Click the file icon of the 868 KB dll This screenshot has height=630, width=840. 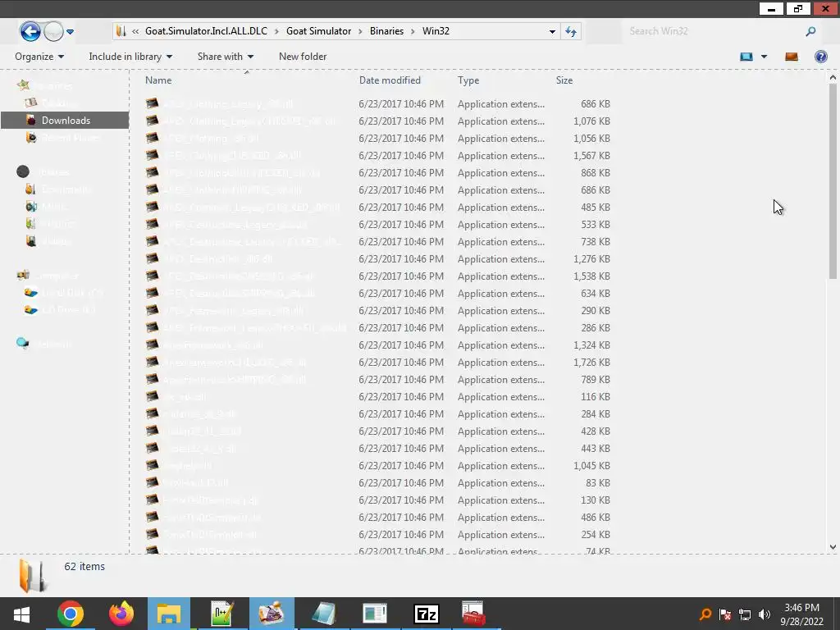(x=152, y=172)
